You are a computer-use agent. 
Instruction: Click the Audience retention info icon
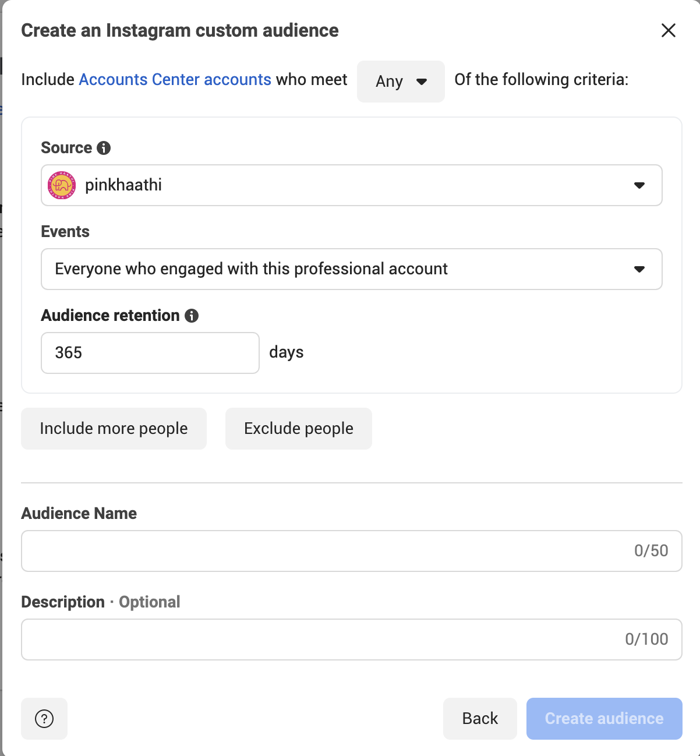192,316
